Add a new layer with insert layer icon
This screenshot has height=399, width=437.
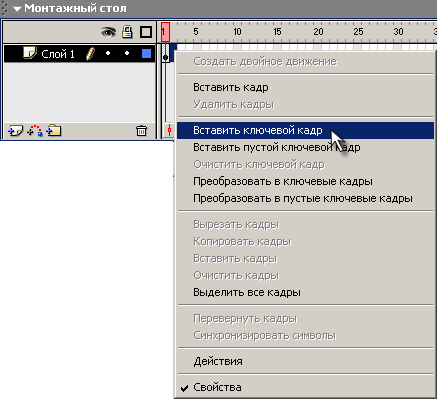click(15, 131)
